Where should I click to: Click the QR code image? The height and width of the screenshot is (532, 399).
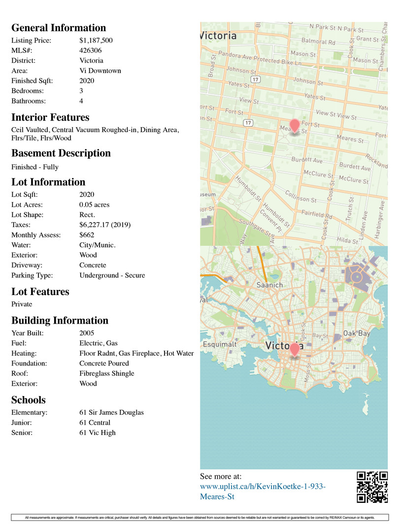372,487
